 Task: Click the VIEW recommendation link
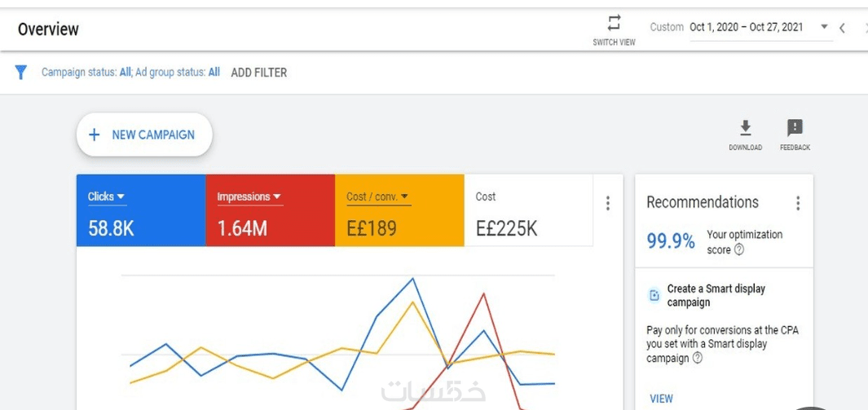(661, 399)
